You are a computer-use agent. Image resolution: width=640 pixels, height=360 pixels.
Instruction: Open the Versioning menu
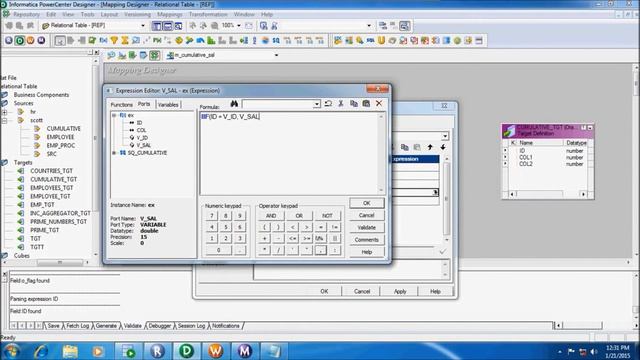[x=138, y=14]
